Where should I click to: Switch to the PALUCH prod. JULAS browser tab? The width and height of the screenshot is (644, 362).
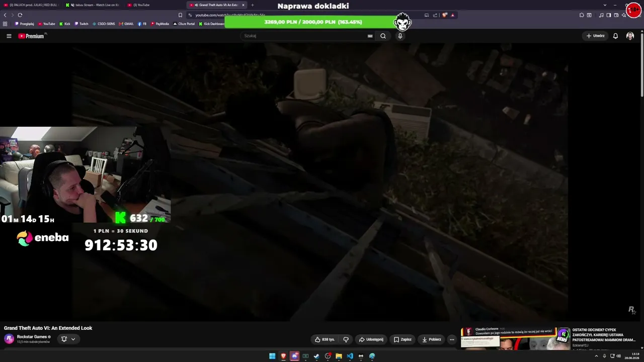coord(30,5)
